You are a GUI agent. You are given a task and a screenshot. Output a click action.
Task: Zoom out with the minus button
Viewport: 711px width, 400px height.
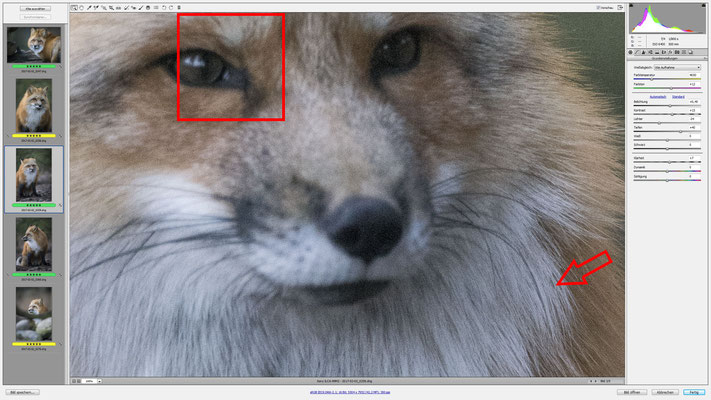[73, 381]
